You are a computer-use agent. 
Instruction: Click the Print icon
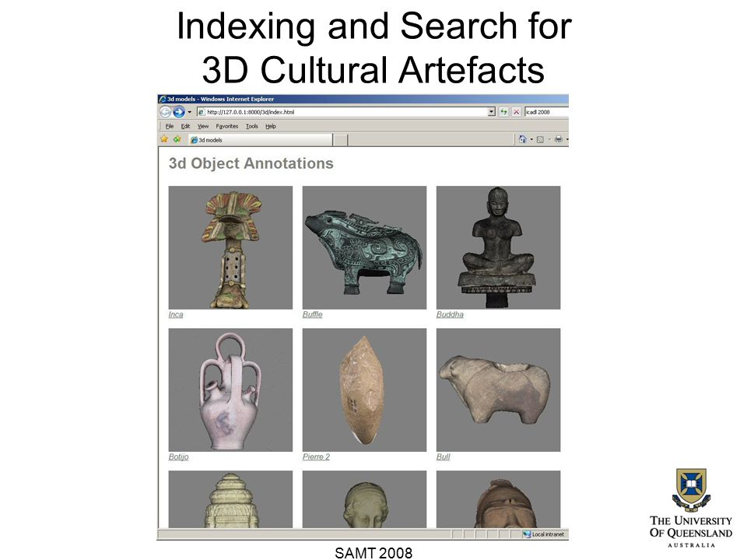pyautogui.click(x=559, y=139)
